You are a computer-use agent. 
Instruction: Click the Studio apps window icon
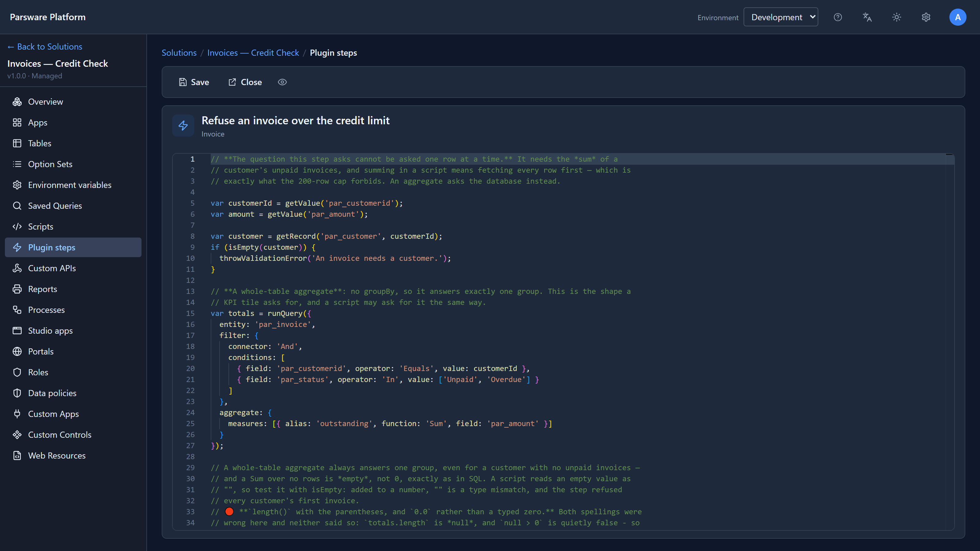tap(17, 331)
